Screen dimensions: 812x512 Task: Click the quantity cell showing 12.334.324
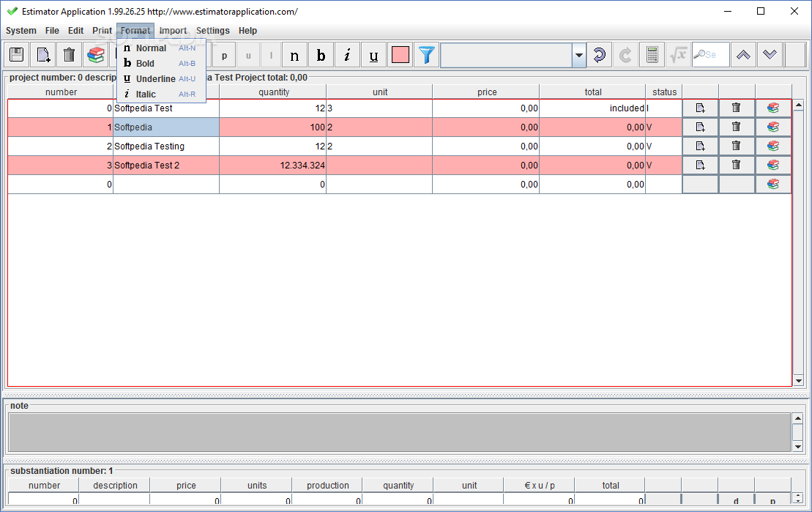273,166
